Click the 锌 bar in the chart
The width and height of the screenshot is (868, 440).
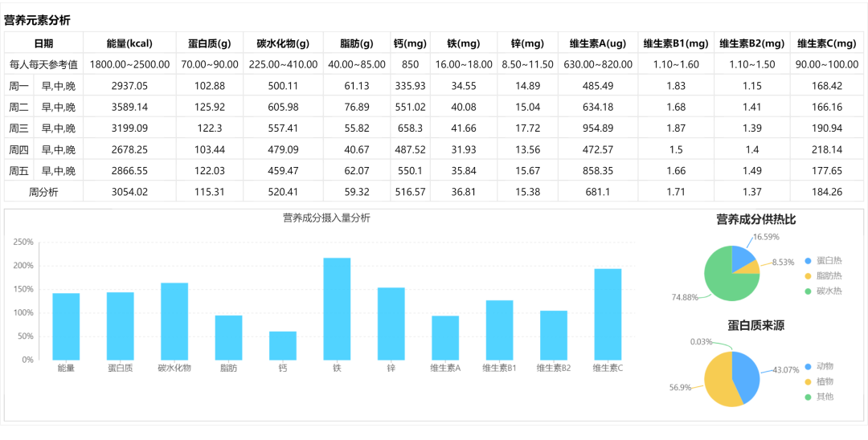(391, 324)
